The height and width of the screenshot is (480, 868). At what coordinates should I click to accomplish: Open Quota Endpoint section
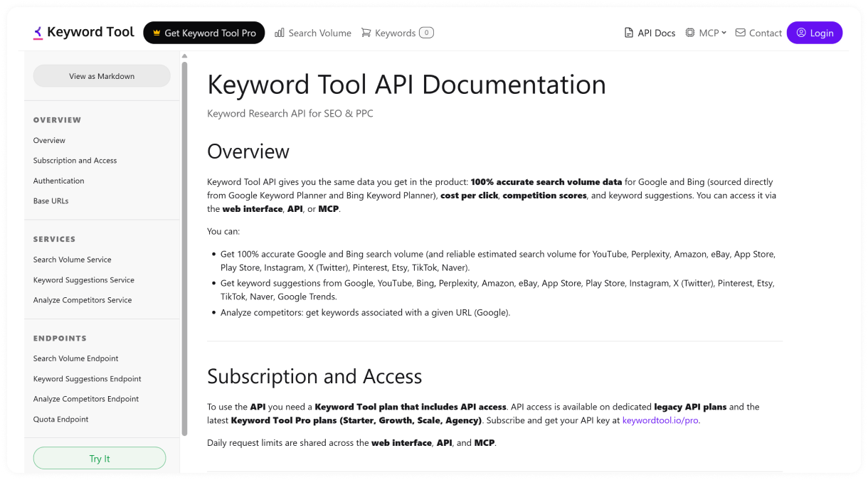coord(61,420)
